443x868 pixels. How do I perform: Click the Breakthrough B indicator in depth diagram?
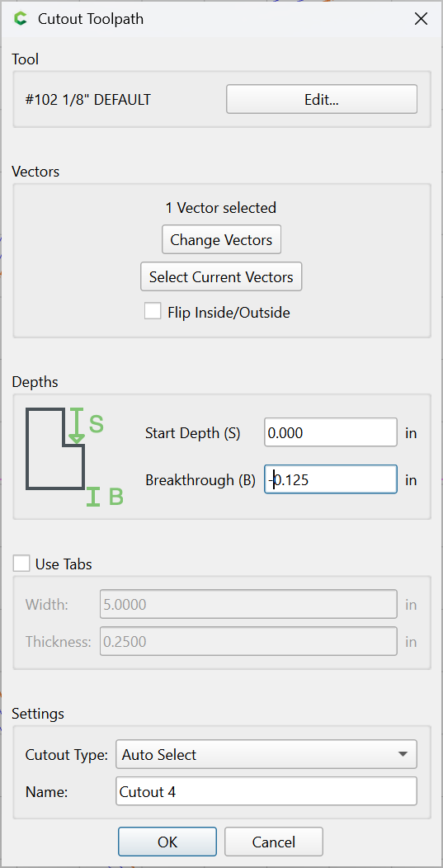(x=105, y=497)
